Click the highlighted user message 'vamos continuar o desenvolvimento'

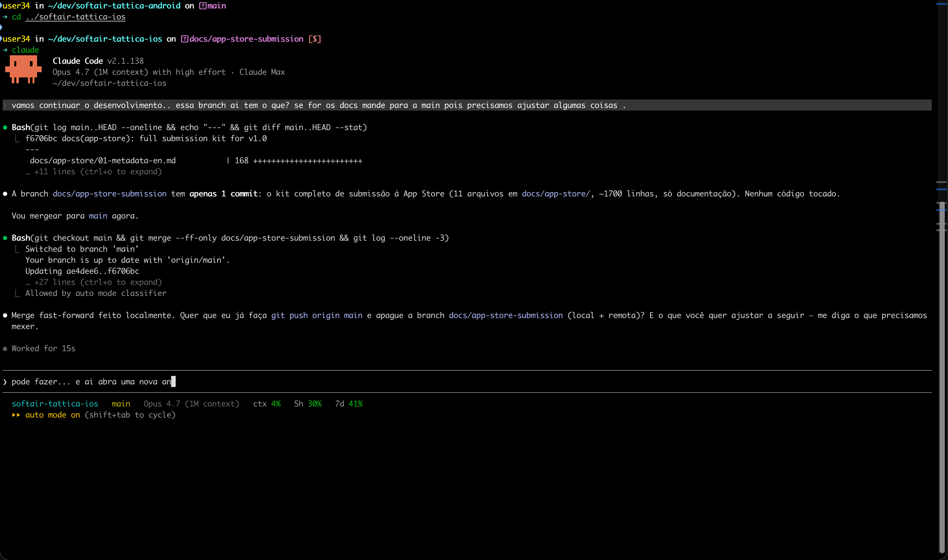click(467, 105)
